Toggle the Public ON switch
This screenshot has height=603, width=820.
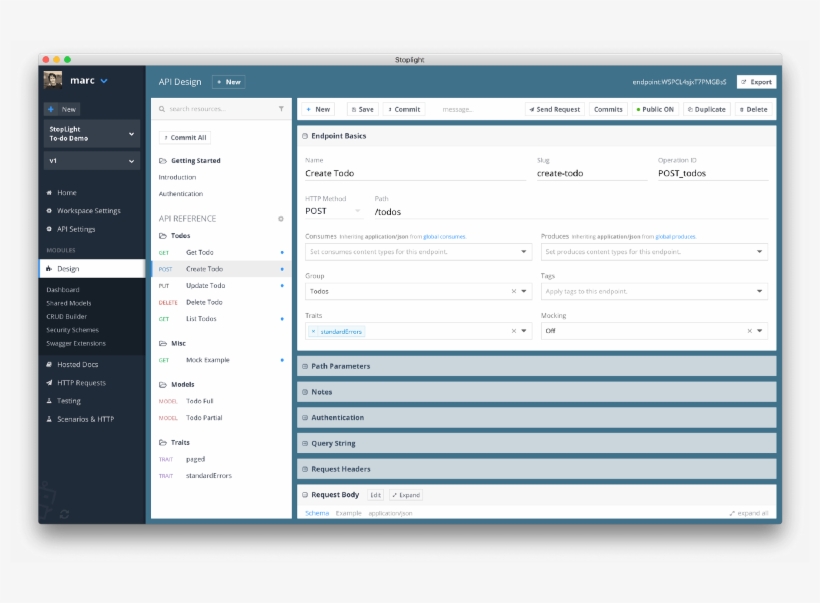tap(655, 109)
